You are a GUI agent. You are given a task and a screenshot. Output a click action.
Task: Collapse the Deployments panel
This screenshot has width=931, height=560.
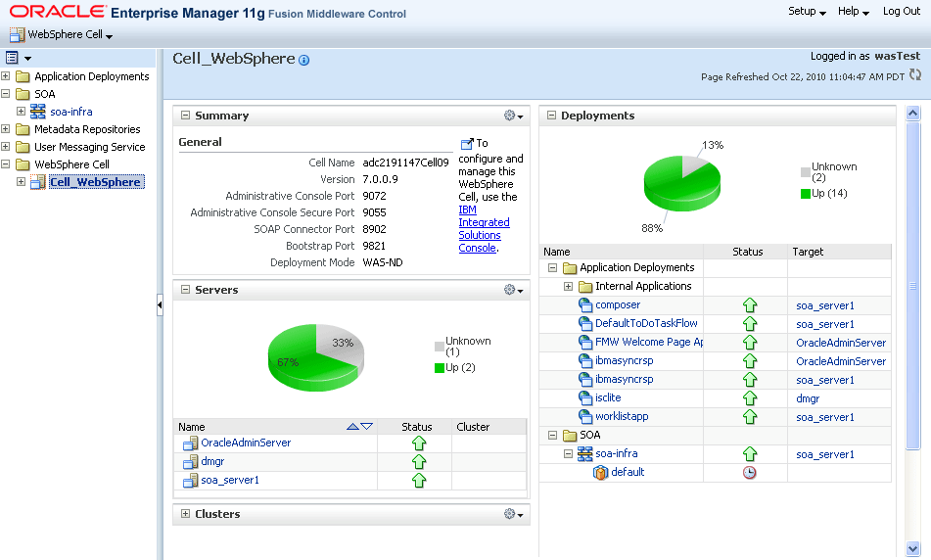click(551, 116)
